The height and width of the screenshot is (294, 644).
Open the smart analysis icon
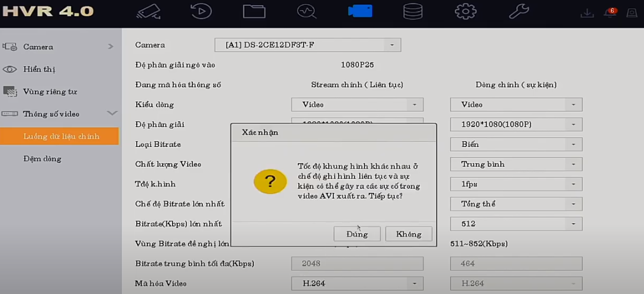(x=307, y=11)
